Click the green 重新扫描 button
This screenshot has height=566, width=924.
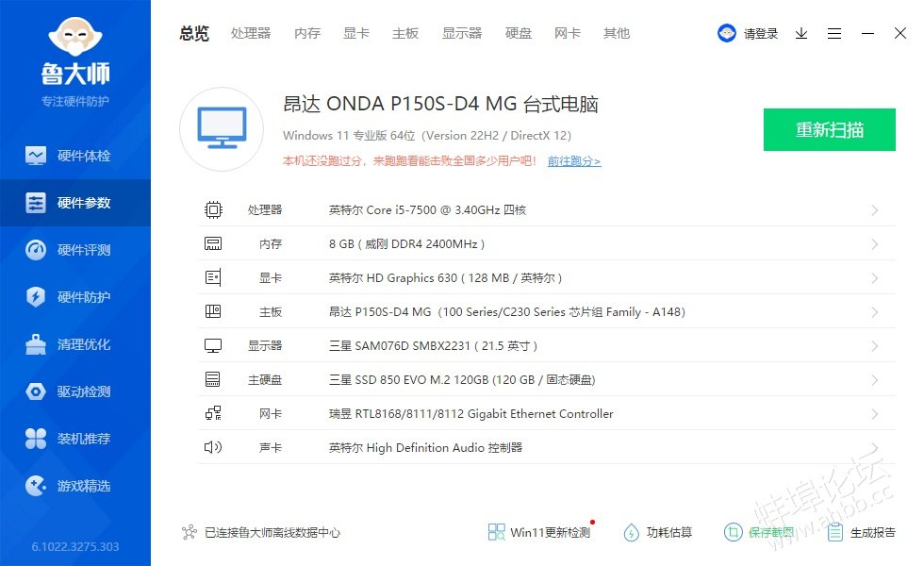(x=829, y=130)
